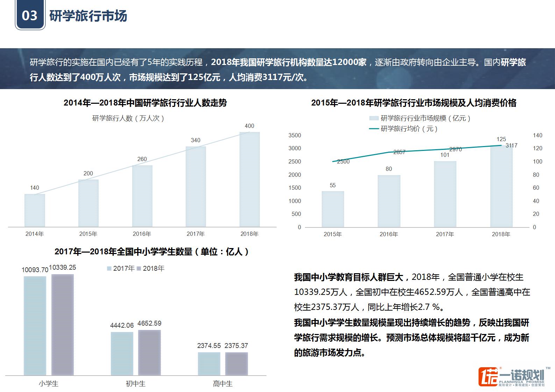Select the 2017年 legend color swatch
The image size is (555, 392).
[x=109, y=268]
